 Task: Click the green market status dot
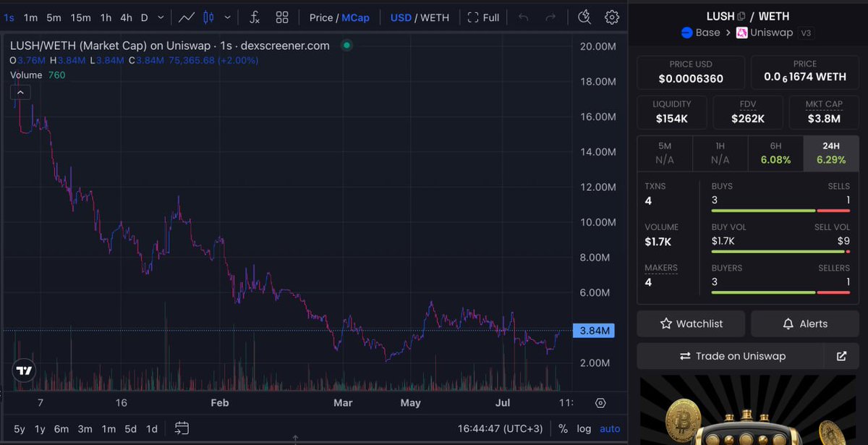346,46
